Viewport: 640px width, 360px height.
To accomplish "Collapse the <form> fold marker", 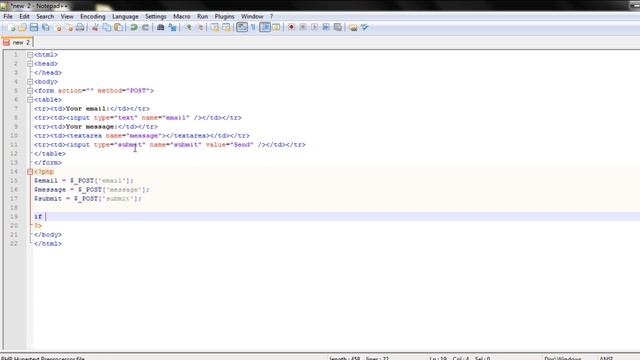I will 30,91.
